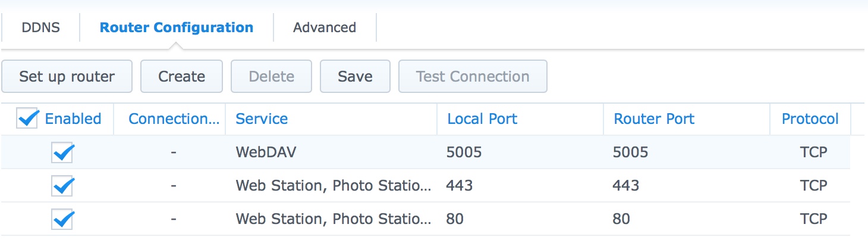The width and height of the screenshot is (868, 249).
Task: Open the Advanced tab
Action: point(325,27)
